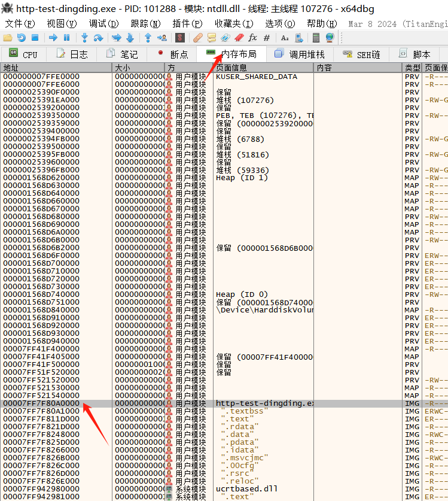The height and width of the screenshot is (501, 448).
Task: Step into using the down-arrow icon
Action: pyautogui.click(x=84, y=38)
